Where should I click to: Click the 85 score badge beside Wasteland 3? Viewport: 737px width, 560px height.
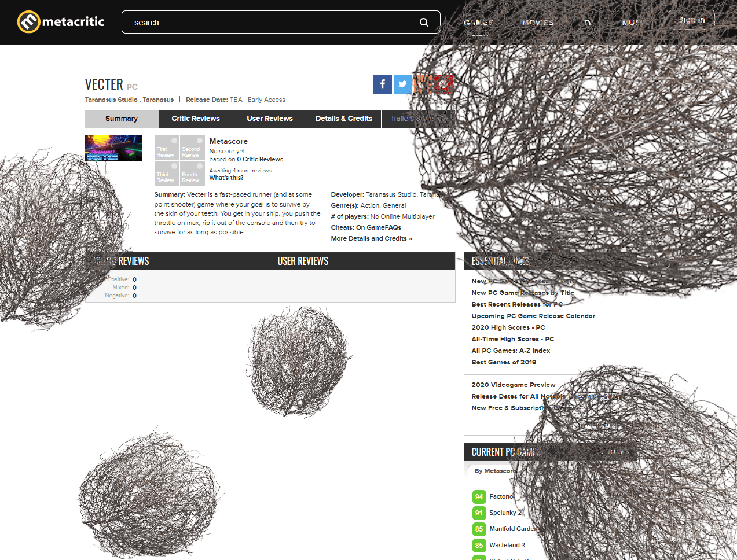point(479,546)
